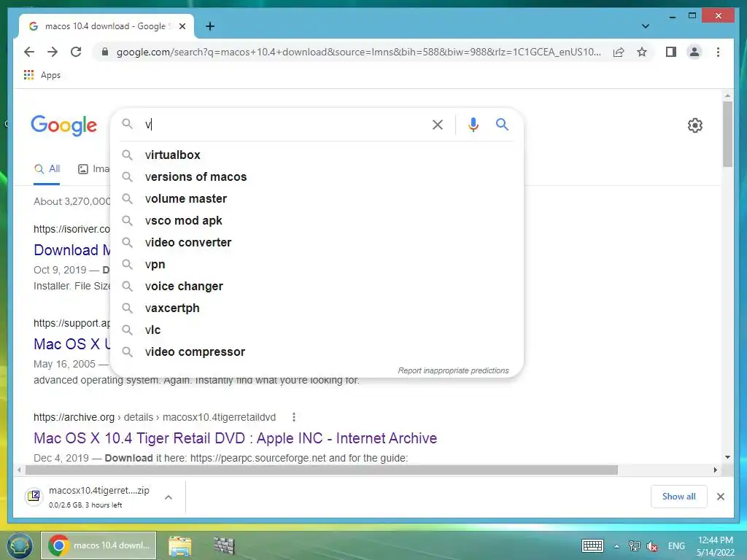Toggle the Chrome side panel

[671, 52]
